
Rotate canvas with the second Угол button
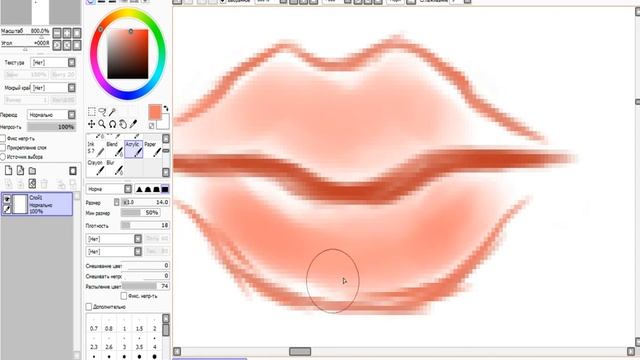[x=67, y=45]
